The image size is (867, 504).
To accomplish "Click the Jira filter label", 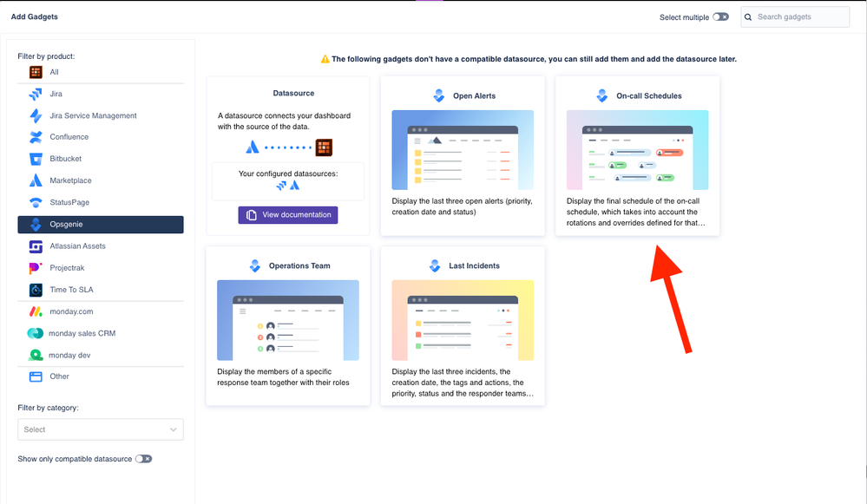I will (56, 94).
